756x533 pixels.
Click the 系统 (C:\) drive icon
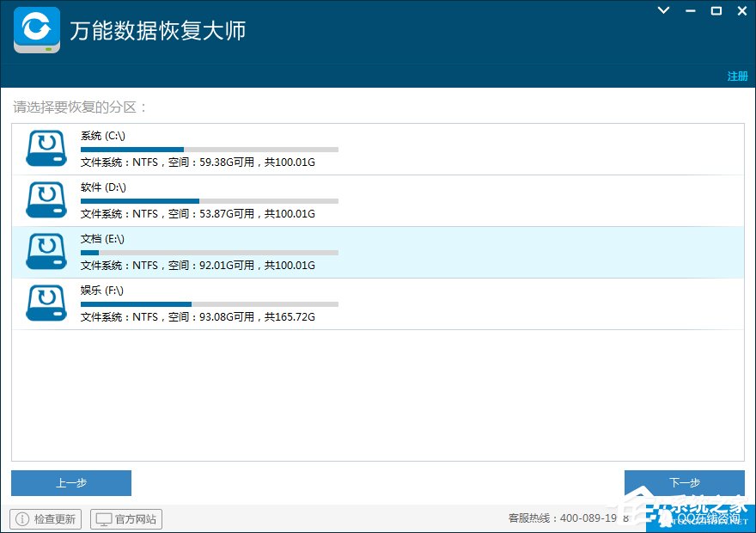(46, 148)
